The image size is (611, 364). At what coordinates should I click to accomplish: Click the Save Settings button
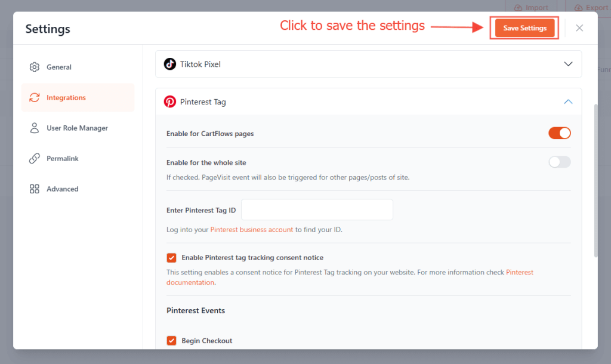pos(524,27)
